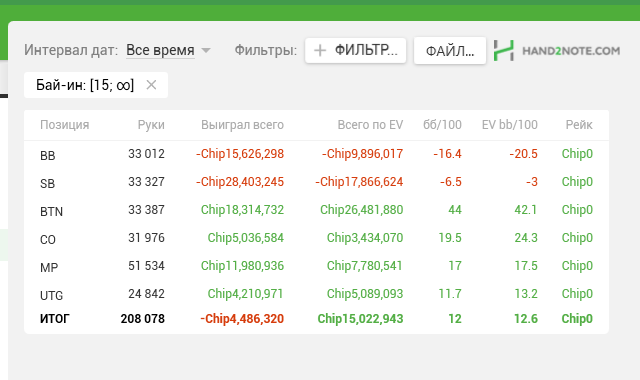The height and width of the screenshot is (380, 640).
Task: Sort by Рейк column header
Action: pyautogui.click(x=579, y=125)
